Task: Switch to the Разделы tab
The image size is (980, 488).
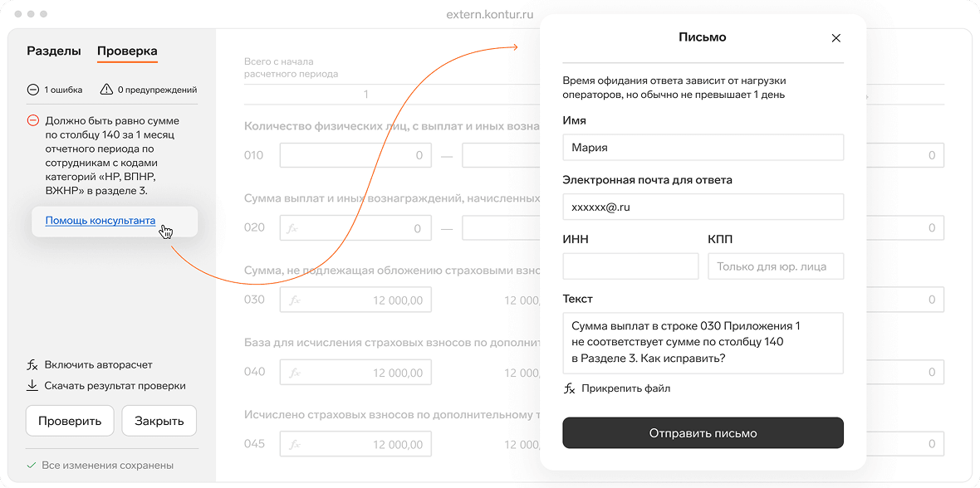Action: point(53,50)
